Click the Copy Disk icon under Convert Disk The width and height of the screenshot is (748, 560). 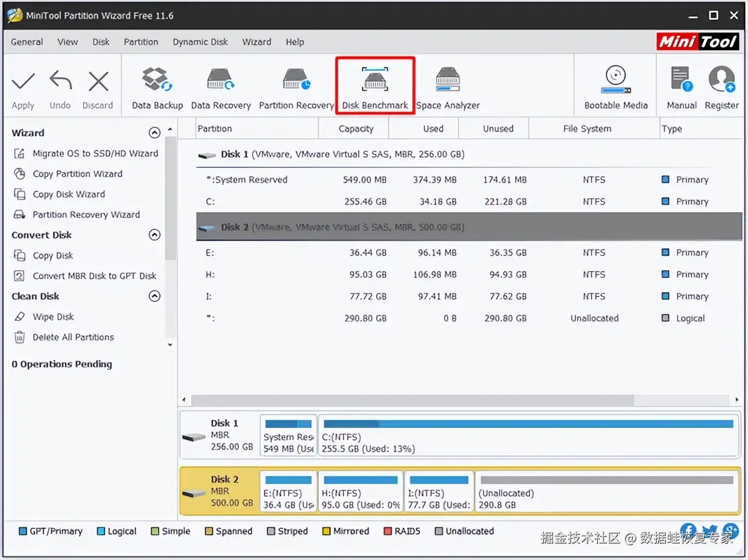tap(19, 255)
